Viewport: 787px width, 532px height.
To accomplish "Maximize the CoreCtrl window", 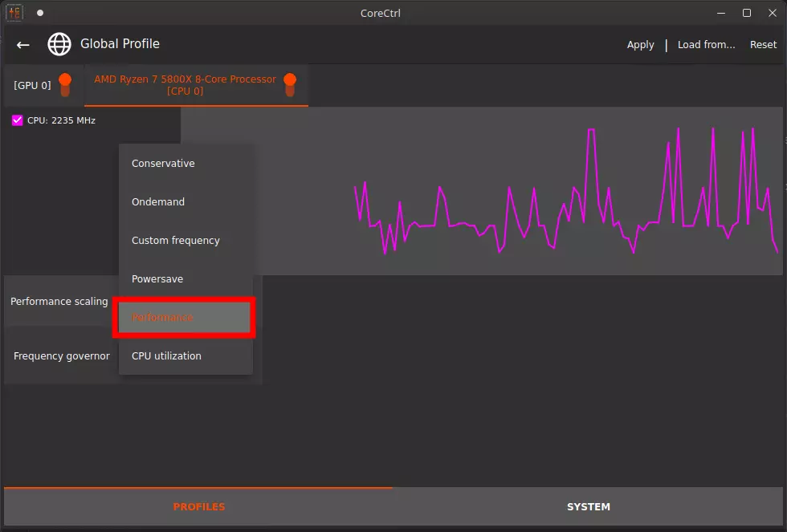I will [747, 13].
